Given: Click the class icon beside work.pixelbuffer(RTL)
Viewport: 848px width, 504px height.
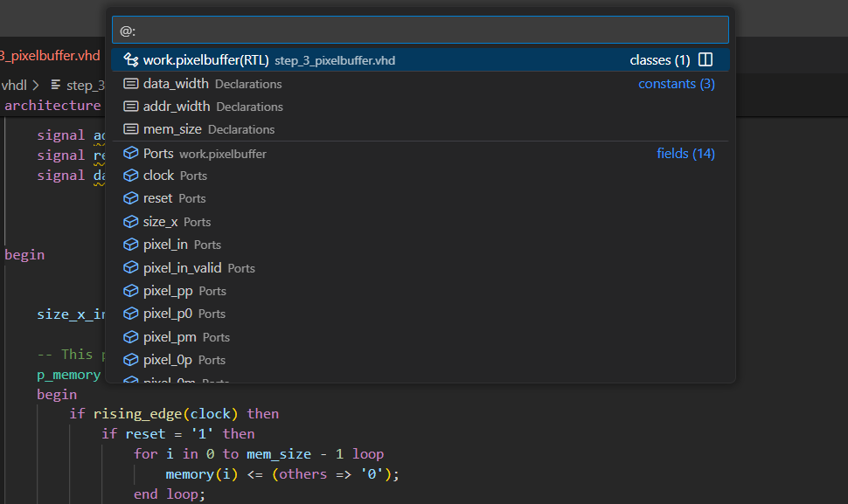Looking at the screenshot, I should click(131, 60).
